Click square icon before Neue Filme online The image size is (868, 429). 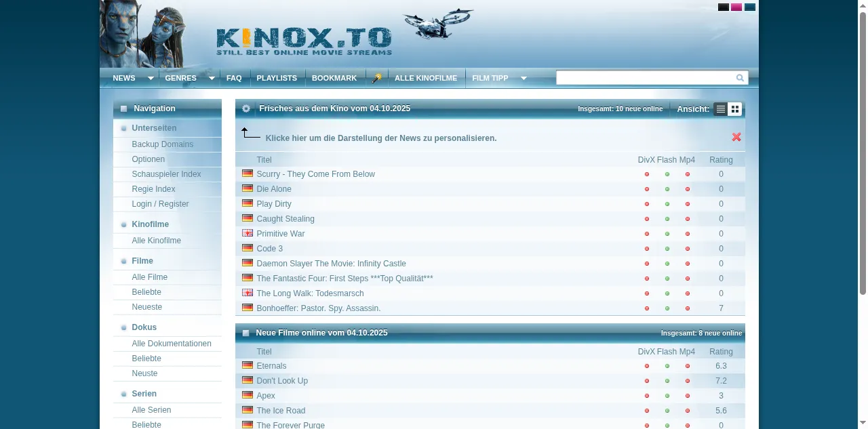pos(245,333)
